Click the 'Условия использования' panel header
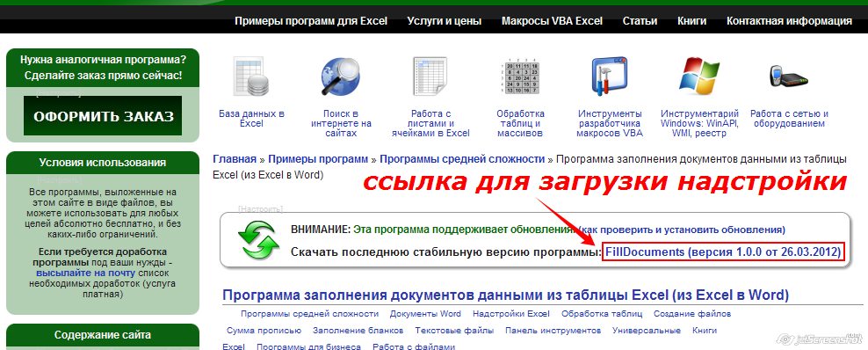The image size is (868, 350). [103, 163]
